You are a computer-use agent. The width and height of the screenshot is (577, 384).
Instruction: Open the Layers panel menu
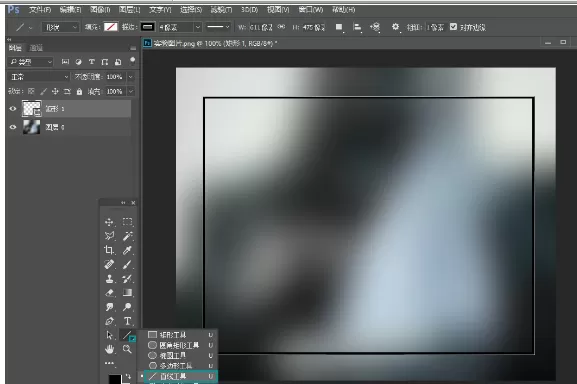click(x=133, y=48)
